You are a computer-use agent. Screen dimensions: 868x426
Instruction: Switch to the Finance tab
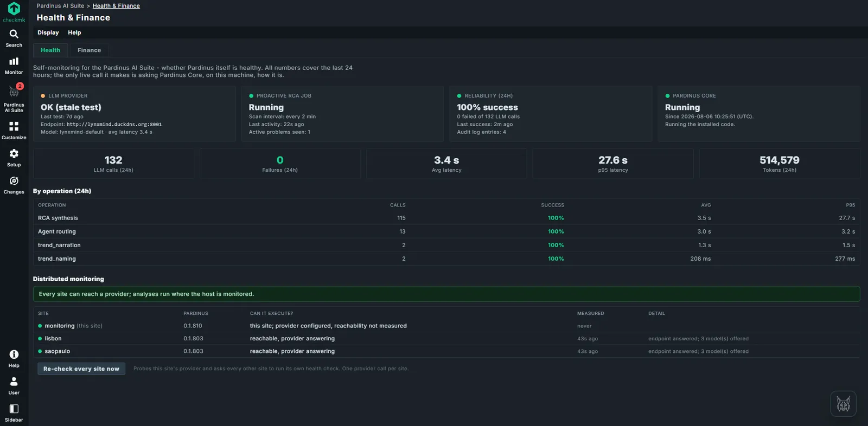tap(89, 50)
